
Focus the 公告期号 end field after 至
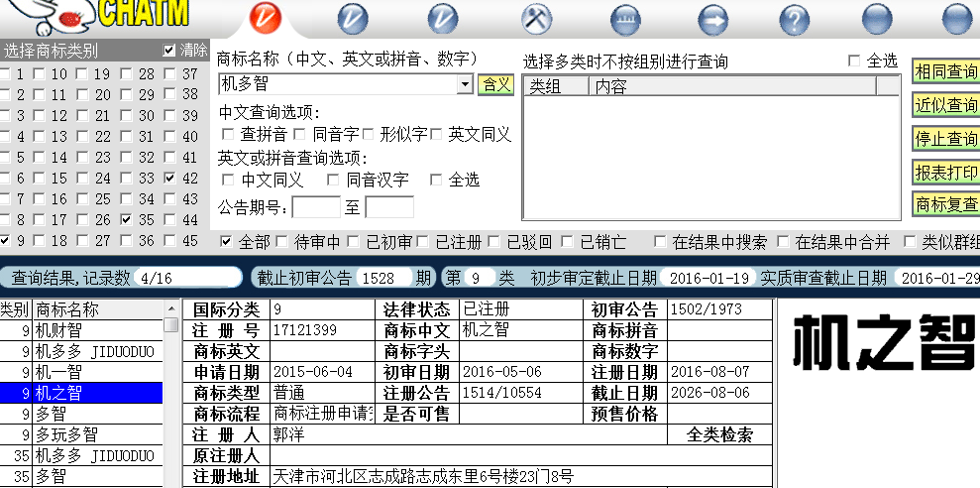(389, 207)
